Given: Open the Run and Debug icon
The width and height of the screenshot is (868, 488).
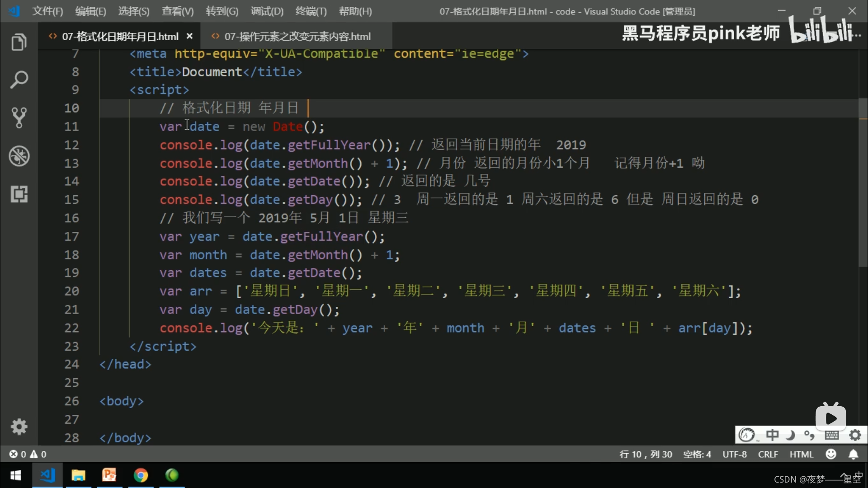Looking at the screenshot, I should pos(19,155).
